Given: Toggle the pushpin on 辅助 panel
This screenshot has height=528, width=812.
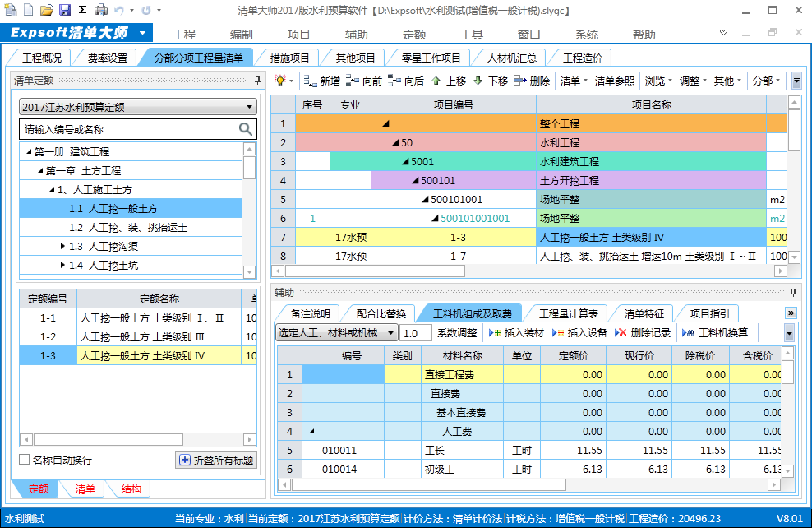Looking at the screenshot, I should tap(793, 293).
